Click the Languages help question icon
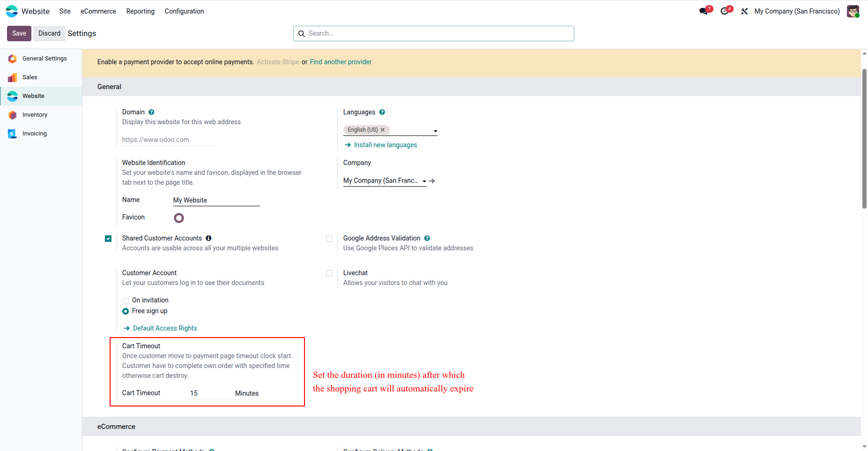868x451 pixels. coord(382,112)
